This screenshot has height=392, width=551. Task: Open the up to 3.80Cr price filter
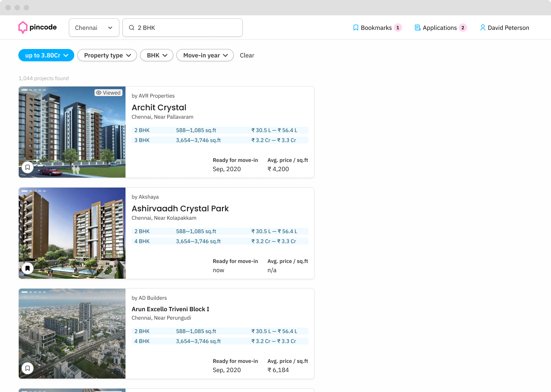coord(46,55)
